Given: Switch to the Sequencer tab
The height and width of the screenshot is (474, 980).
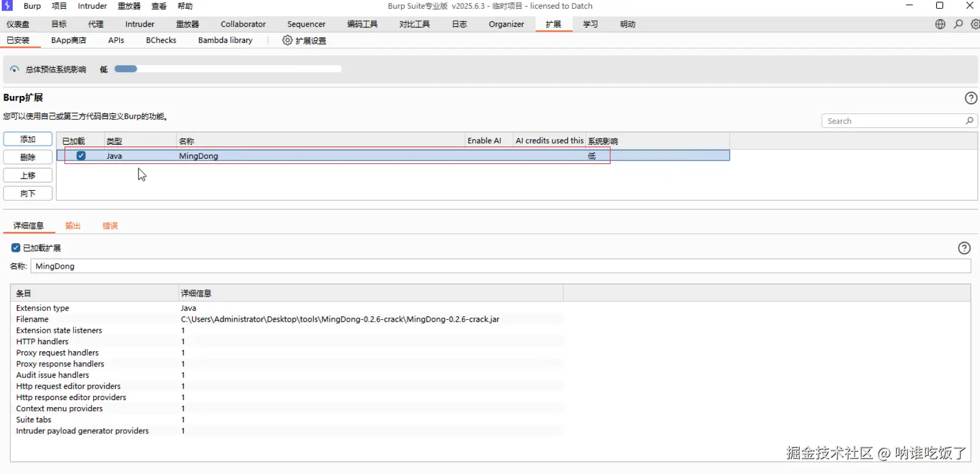Looking at the screenshot, I should click(306, 24).
